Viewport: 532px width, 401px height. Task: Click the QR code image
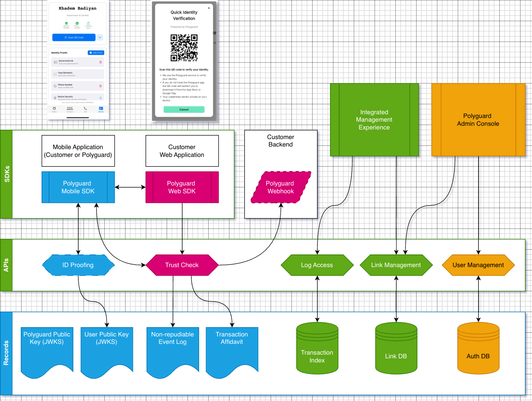tap(184, 47)
